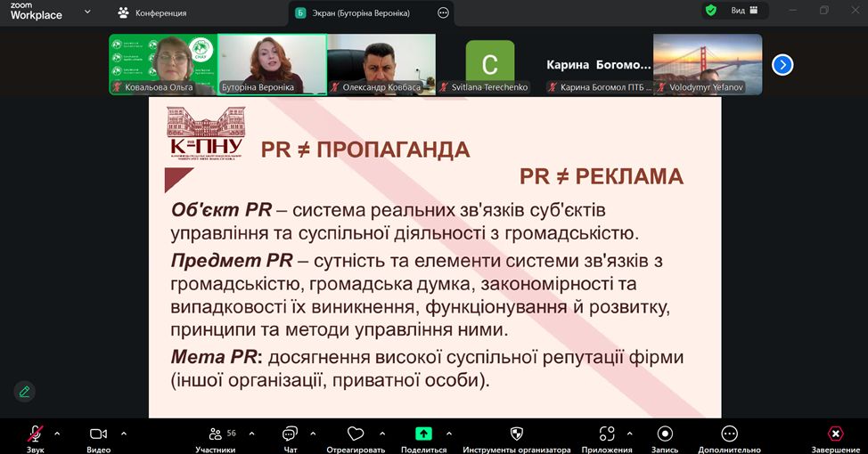Click the green Поделиться share button

click(x=423, y=434)
